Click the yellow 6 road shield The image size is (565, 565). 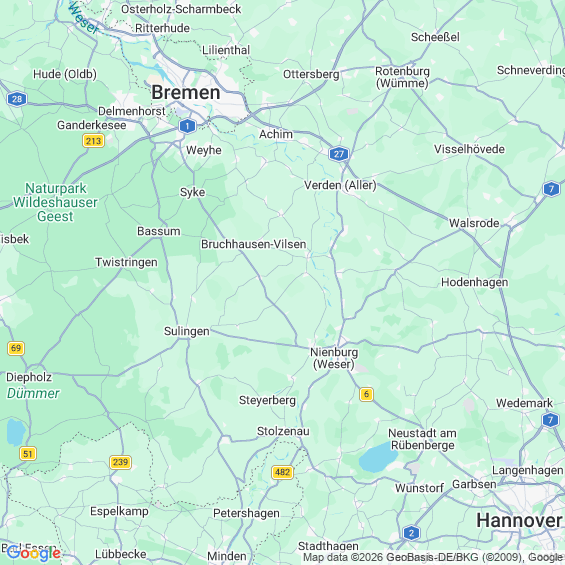(x=366, y=394)
